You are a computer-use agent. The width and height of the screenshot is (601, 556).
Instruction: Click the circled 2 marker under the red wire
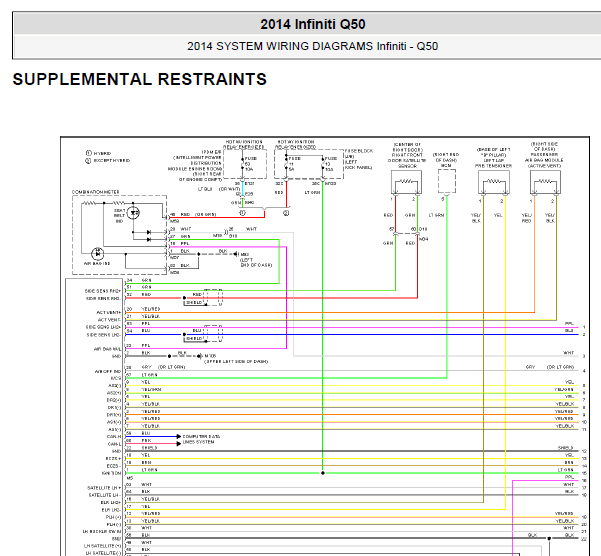click(x=286, y=213)
